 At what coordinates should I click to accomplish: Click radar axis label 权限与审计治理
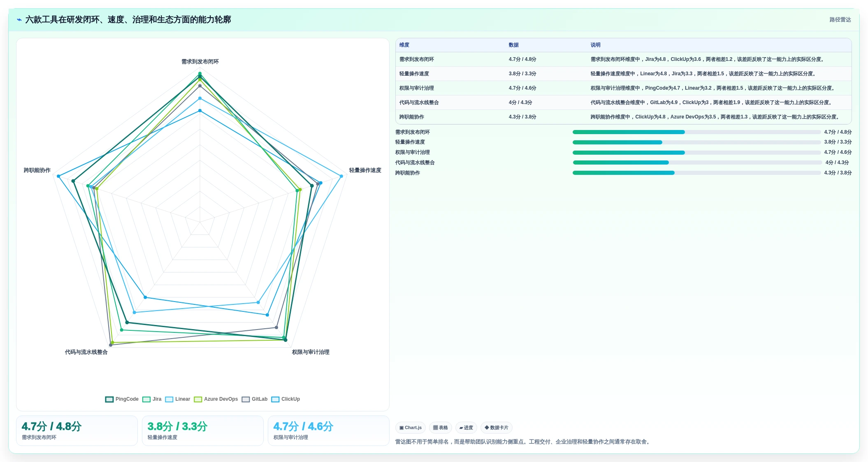(x=311, y=352)
